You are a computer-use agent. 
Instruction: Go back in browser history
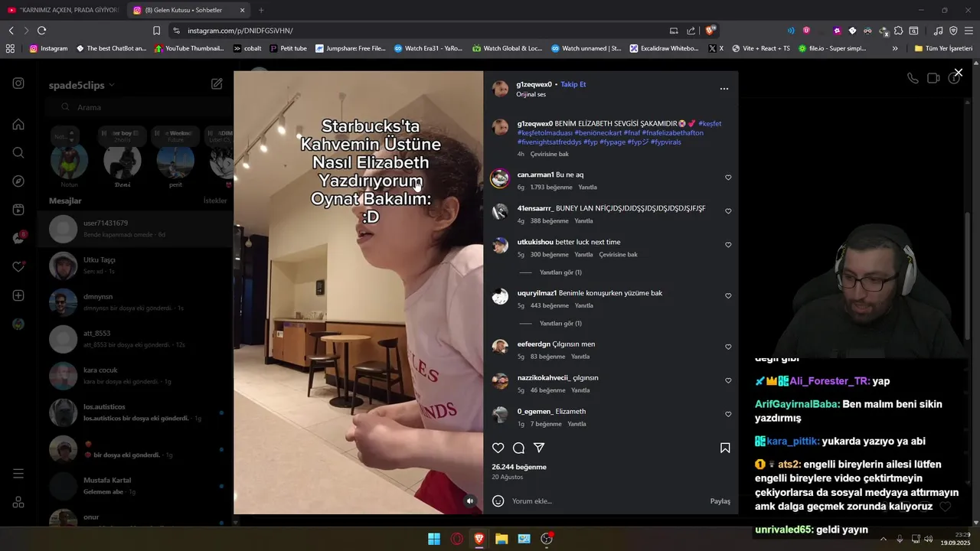click(x=11, y=31)
